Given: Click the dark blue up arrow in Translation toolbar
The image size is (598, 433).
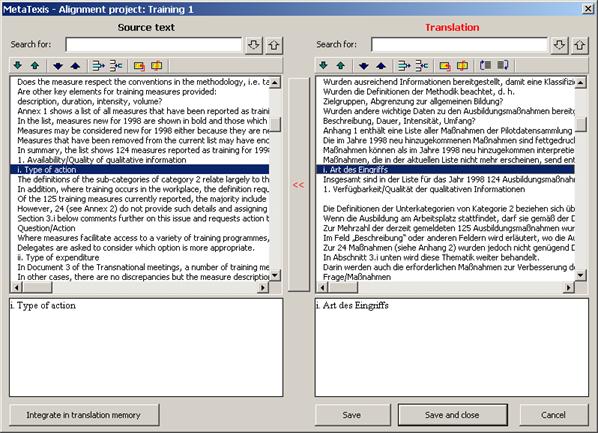Looking at the screenshot, I should 381,66.
